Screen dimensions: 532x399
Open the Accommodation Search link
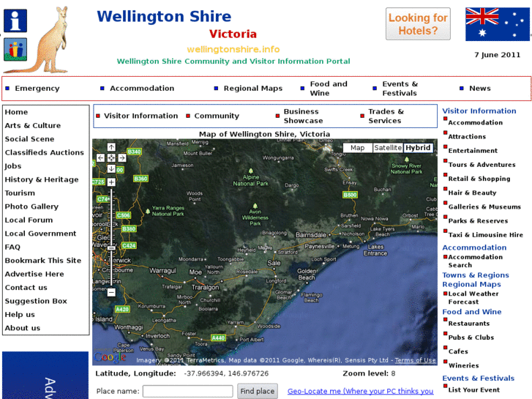(x=475, y=261)
